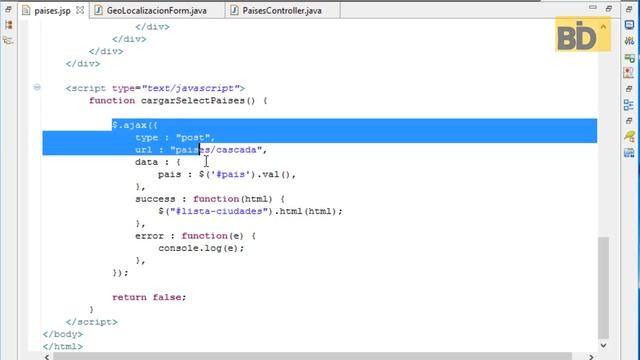Open the PaisesController.java tab
This screenshot has width=640, height=360.
pos(282,11)
